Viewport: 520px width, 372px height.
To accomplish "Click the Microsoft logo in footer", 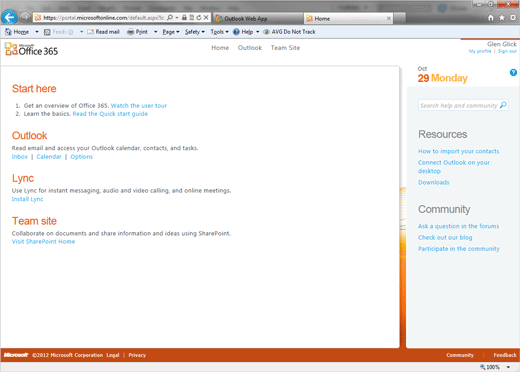I will click(x=16, y=355).
